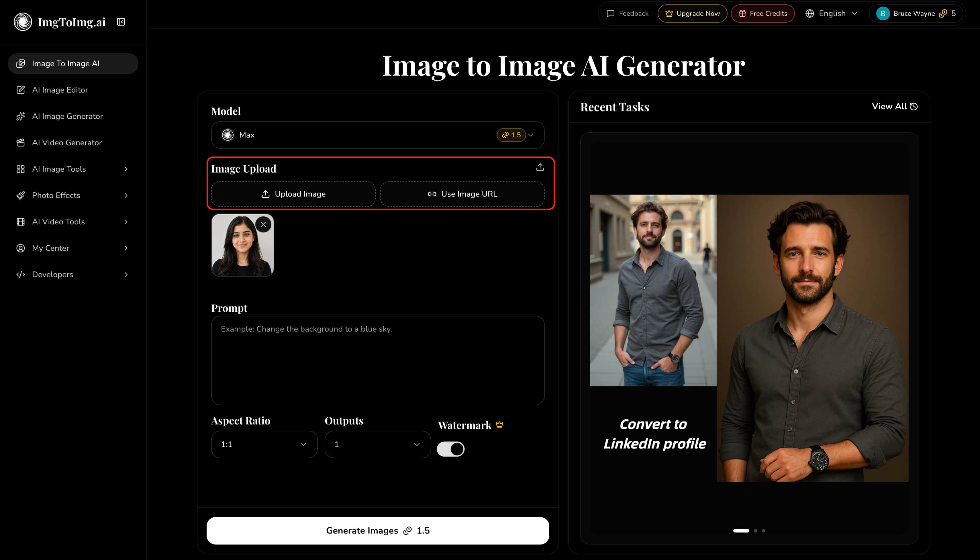Go to AI Image Editor
Screen dimensions: 980x560
pos(73,90)
